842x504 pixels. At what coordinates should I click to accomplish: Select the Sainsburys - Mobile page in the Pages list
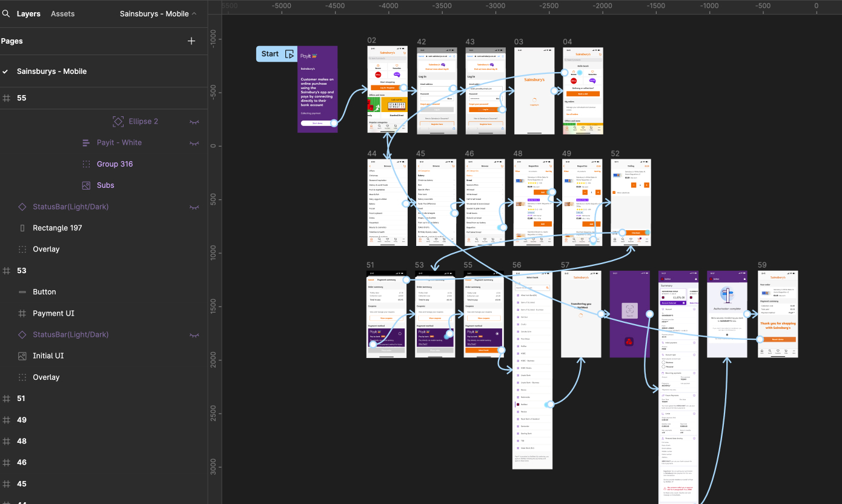pos(51,71)
